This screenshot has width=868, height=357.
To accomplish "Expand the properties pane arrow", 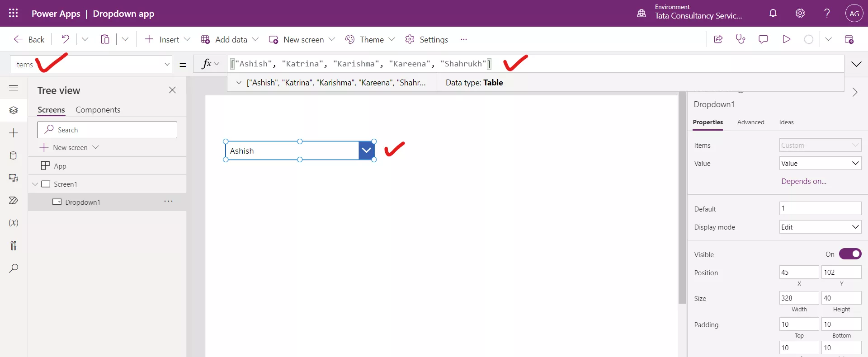I will click(854, 92).
